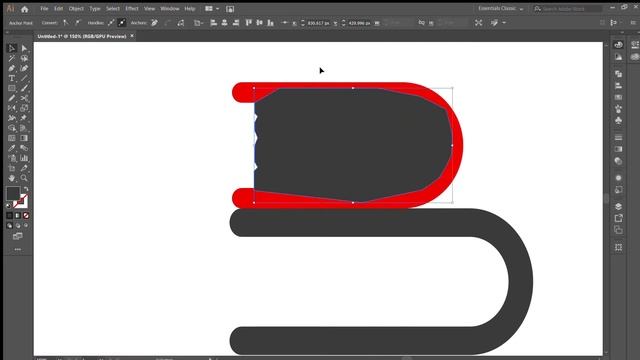This screenshot has height=360, width=640.
Task: Expand the right panel dock arrows
Action: [622, 32]
